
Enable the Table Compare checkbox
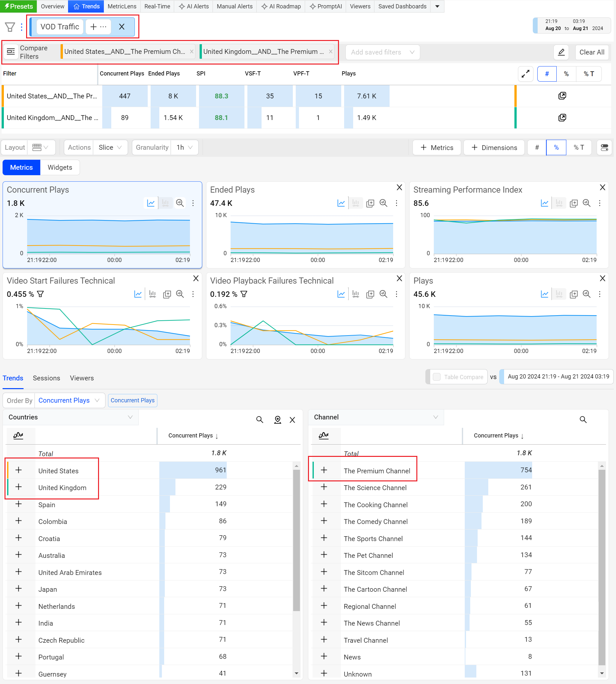437,377
